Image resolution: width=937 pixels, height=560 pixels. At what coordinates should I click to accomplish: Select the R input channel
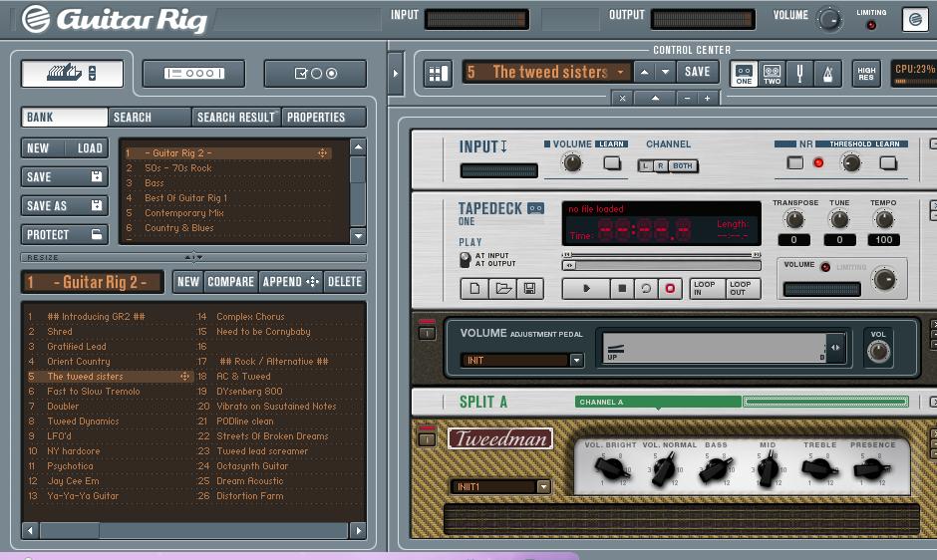pyautogui.click(x=660, y=165)
